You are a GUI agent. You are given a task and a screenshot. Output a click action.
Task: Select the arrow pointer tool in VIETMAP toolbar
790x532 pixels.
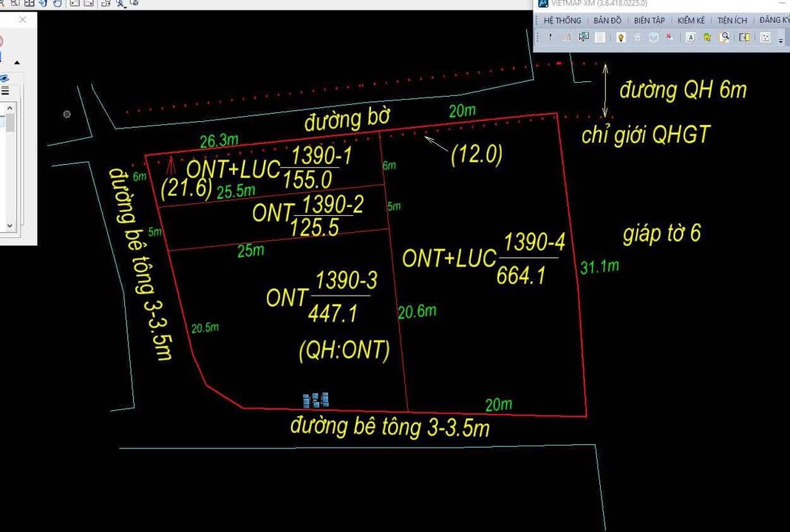coord(583,35)
